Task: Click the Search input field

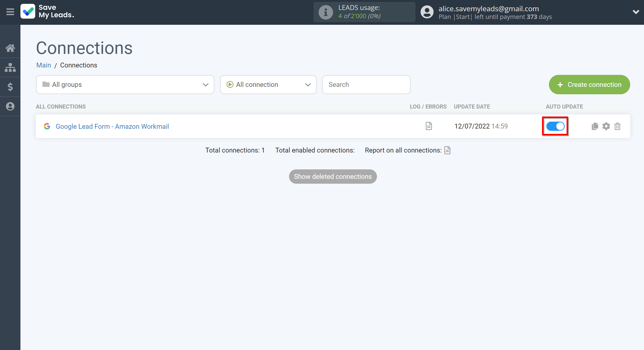Action: 365,85
